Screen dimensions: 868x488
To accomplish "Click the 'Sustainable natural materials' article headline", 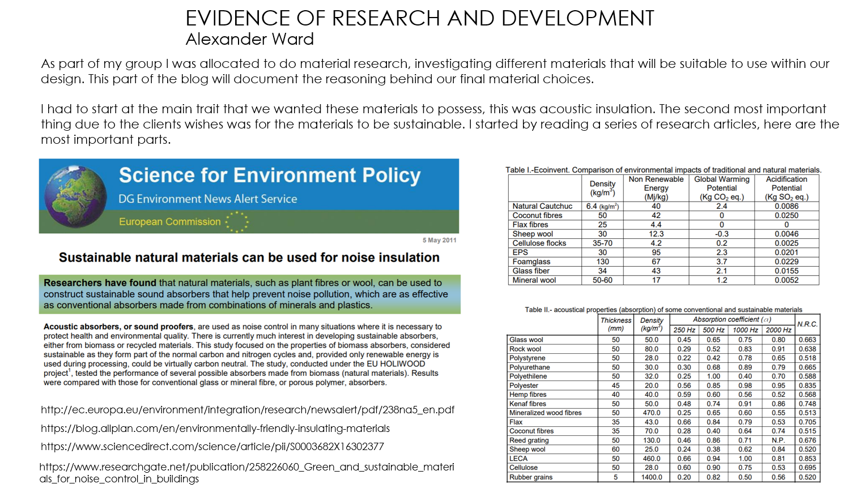I will [x=249, y=258].
